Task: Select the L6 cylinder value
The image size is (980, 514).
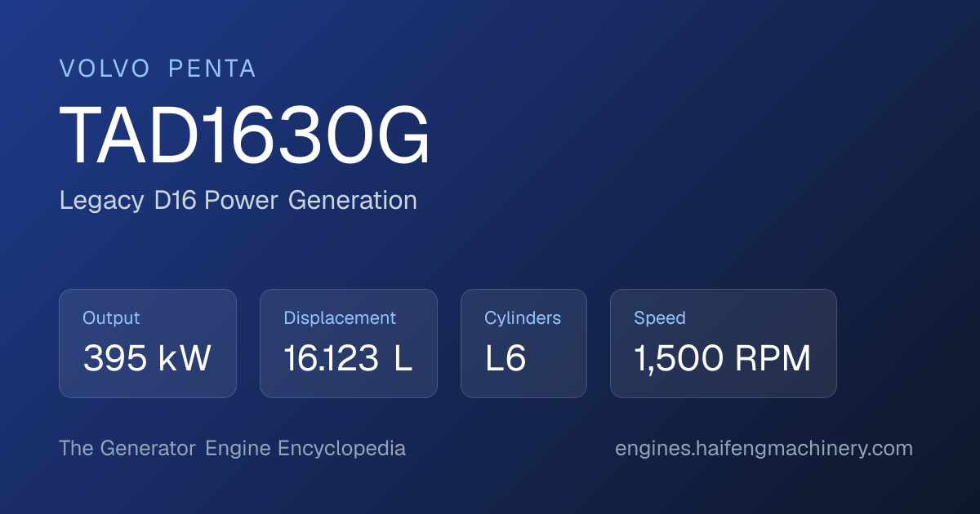Action: point(506,359)
